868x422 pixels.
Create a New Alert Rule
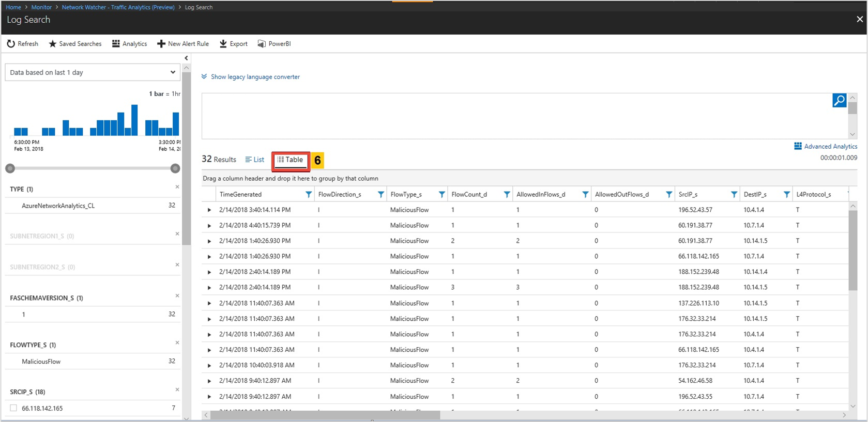click(183, 44)
